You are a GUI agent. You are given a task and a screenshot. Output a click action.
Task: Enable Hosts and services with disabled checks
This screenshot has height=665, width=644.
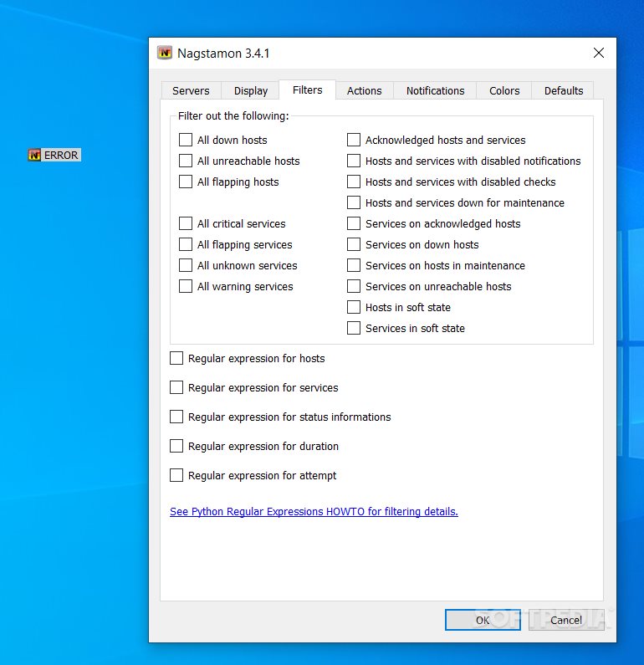click(x=354, y=182)
